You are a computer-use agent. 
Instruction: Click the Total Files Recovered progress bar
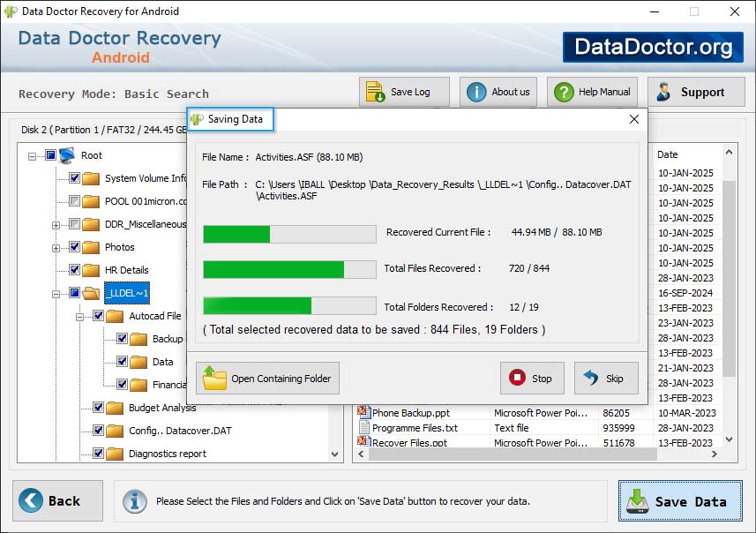(289, 270)
